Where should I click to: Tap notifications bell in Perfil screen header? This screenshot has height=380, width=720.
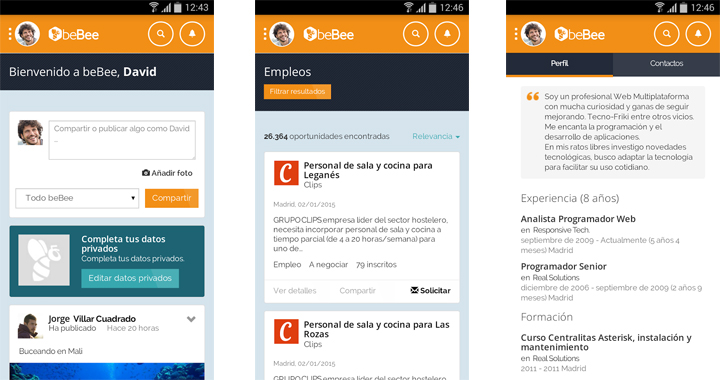(698, 34)
